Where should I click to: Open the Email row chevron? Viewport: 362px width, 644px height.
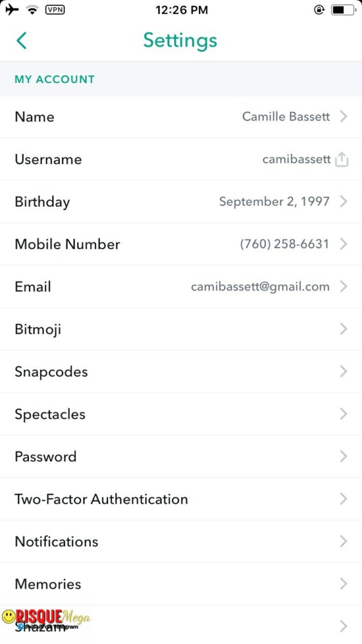click(x=343, y=287)
